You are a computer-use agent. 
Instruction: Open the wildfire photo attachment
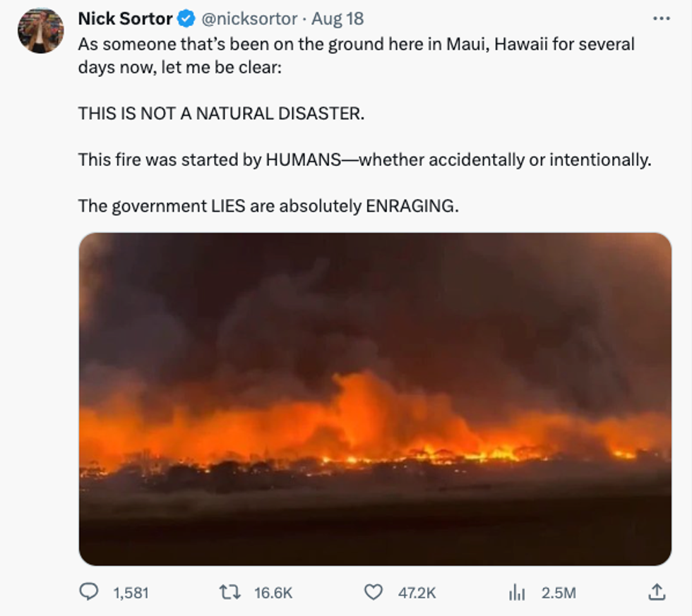click(x=374, y=399)
